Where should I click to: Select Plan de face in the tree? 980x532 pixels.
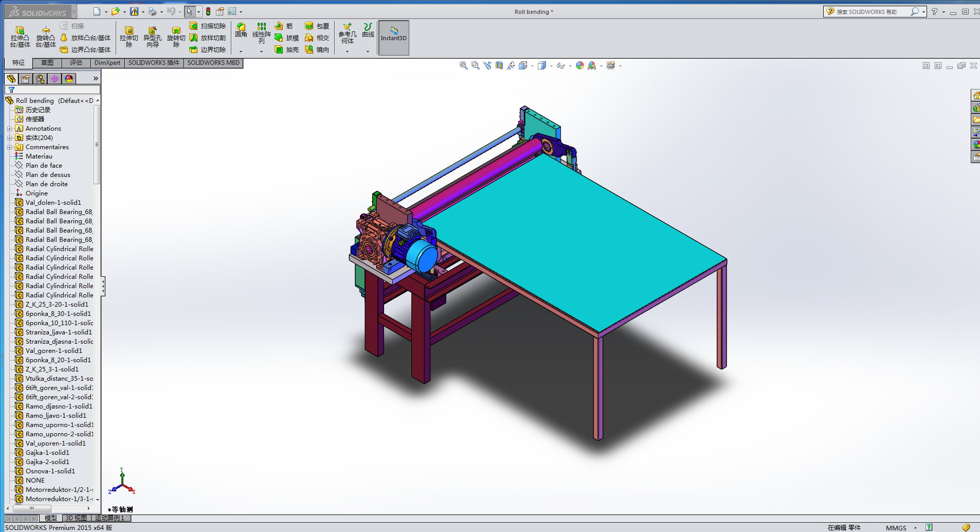coord(44,166)
